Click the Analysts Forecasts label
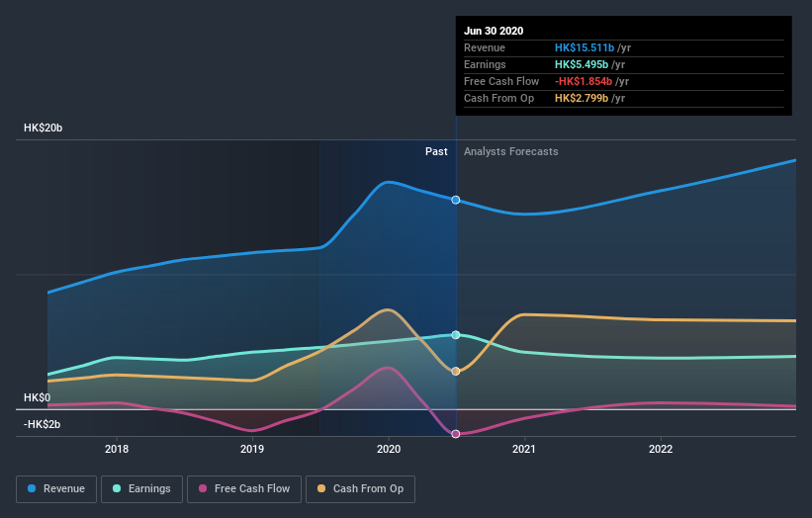812x518 pixels. click(511, 151)
